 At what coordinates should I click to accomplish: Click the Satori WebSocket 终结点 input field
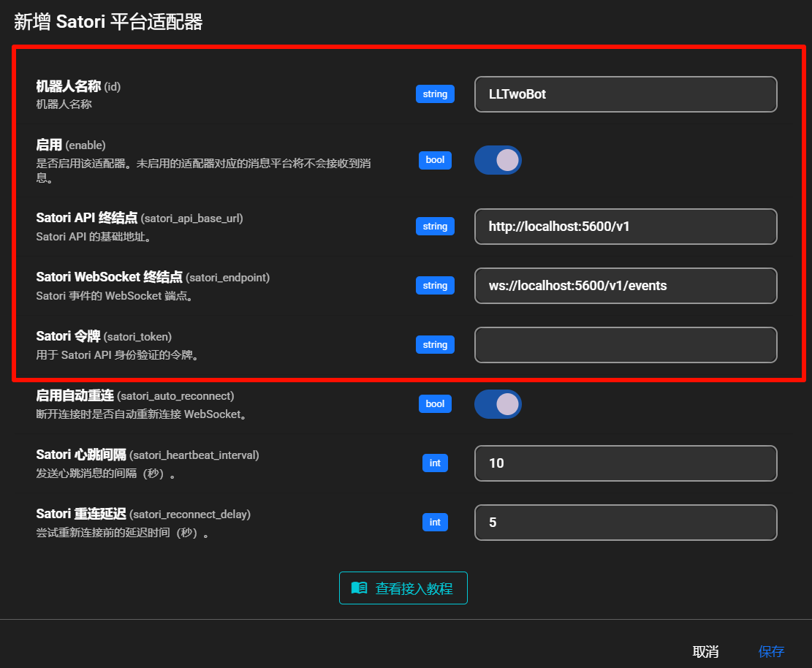[x=625, y=286]
